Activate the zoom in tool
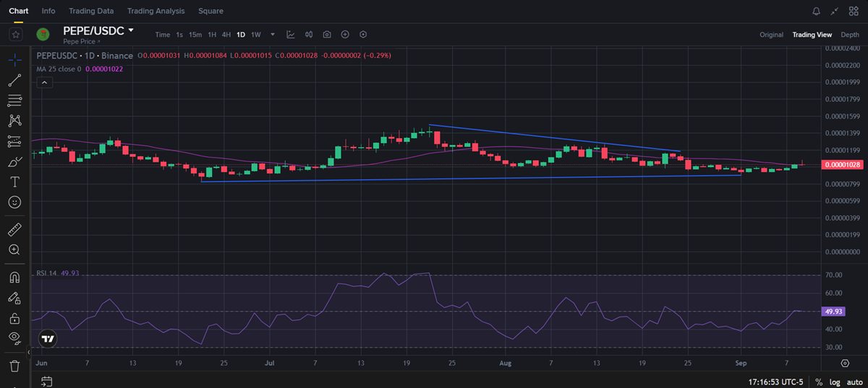The image size is (868, 388). point(14,249)
